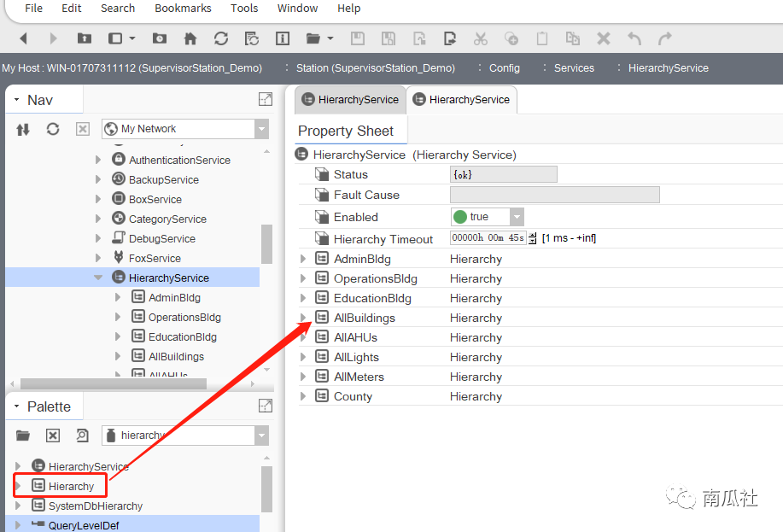Click the Hierarchy Timeout time field
Screen dimensions: 783x532
tap(488, 238)
